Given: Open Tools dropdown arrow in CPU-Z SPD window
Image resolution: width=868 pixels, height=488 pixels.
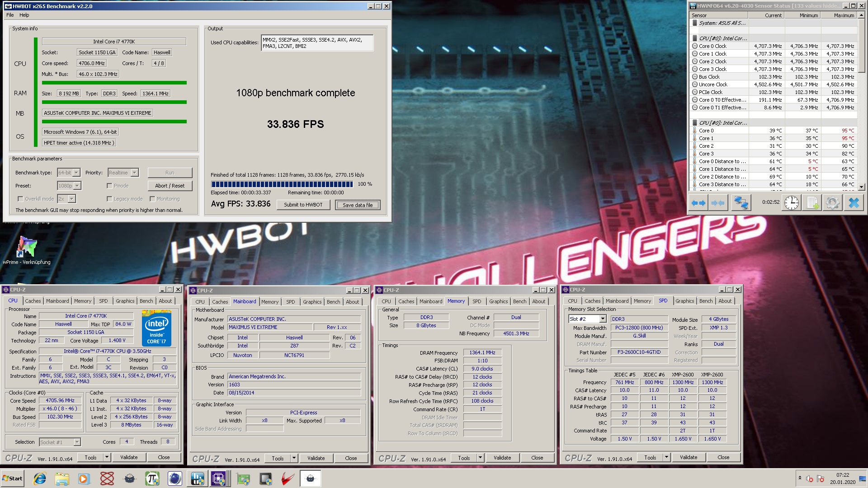Looking at the screenshot, I should [x=666, y=457].
